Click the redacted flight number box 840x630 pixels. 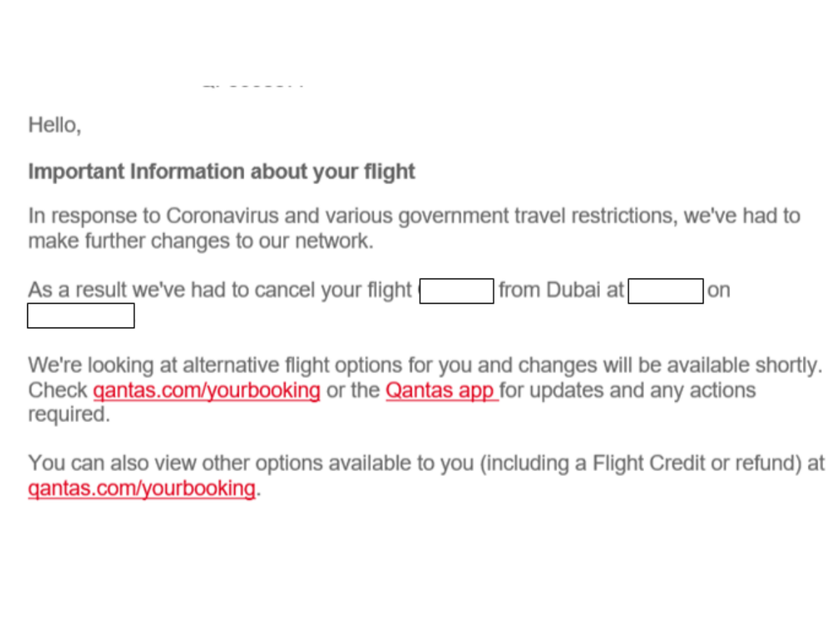pyautogui.click(x=457, y=290)
